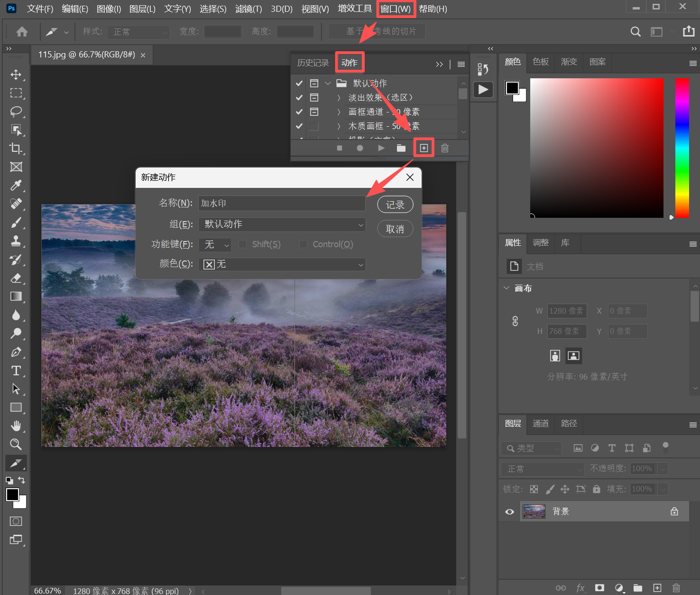
Task: Enable the Shift(S) checkbox
Action: pos(242,244)
